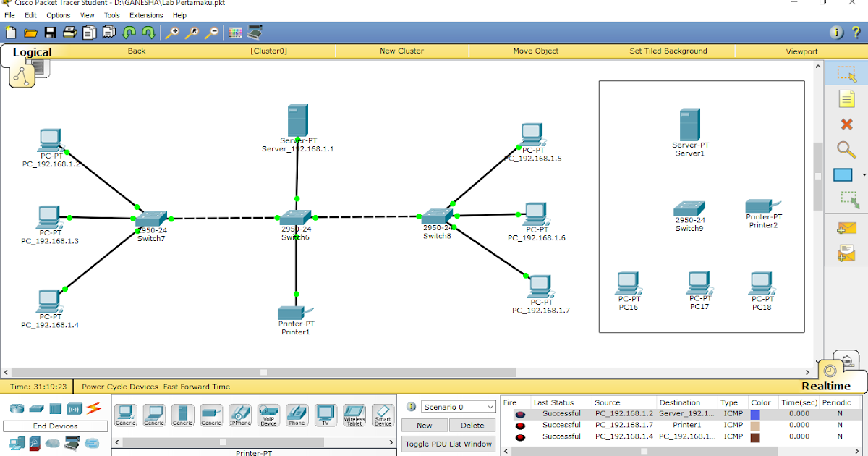The height and width of the screenshot is (456, 868).
Task: Open the File menu
Action: (x=9, y=15)
